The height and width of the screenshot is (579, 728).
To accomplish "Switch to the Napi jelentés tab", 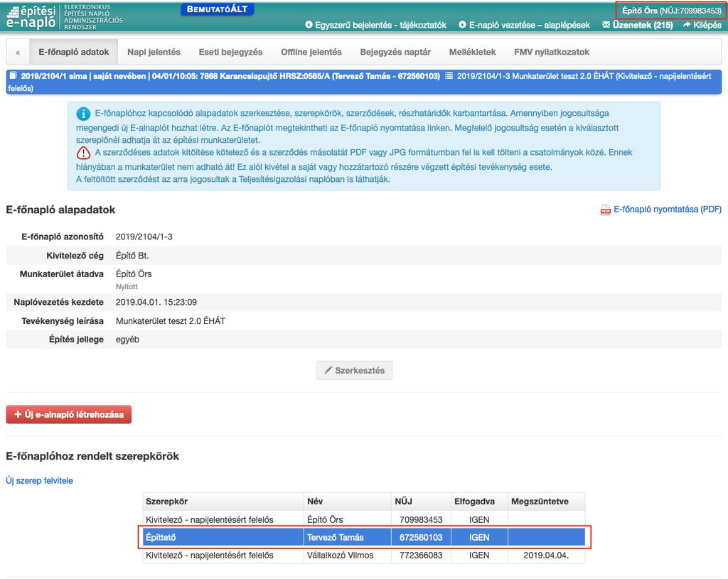I will pos(154,52).
